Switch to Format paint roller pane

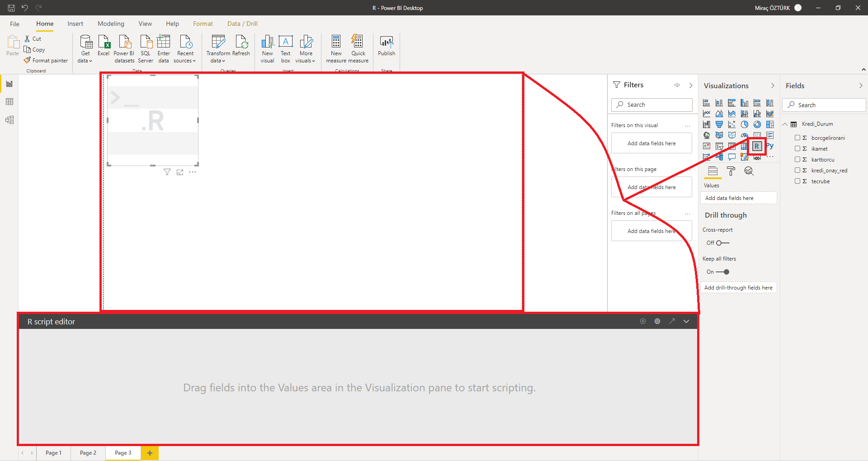point(731,171)
